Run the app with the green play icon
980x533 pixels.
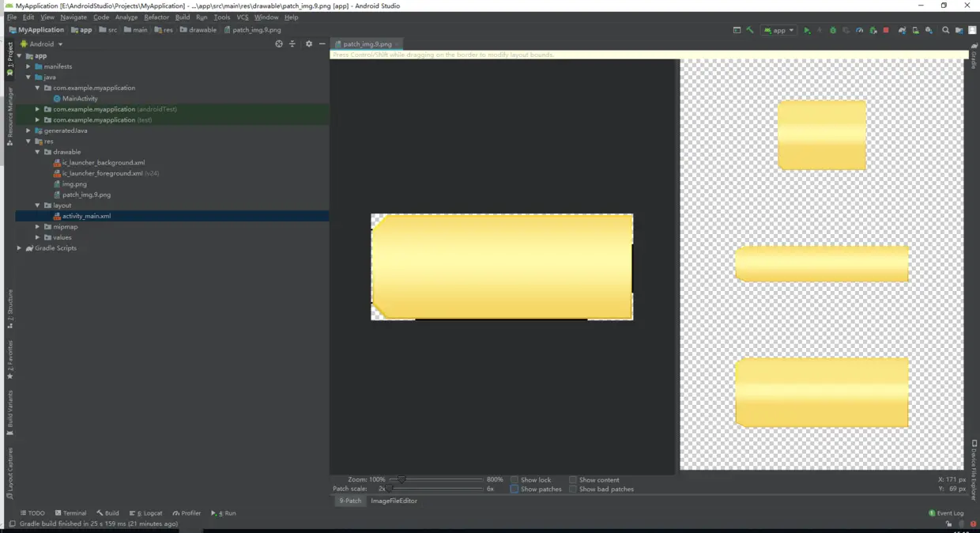[807, 30]
